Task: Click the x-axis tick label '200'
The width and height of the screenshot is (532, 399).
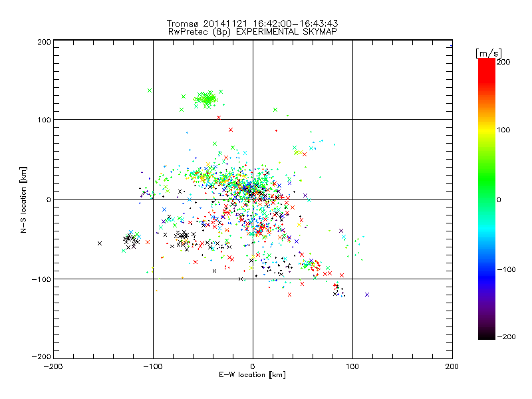Action: (452, 367)
